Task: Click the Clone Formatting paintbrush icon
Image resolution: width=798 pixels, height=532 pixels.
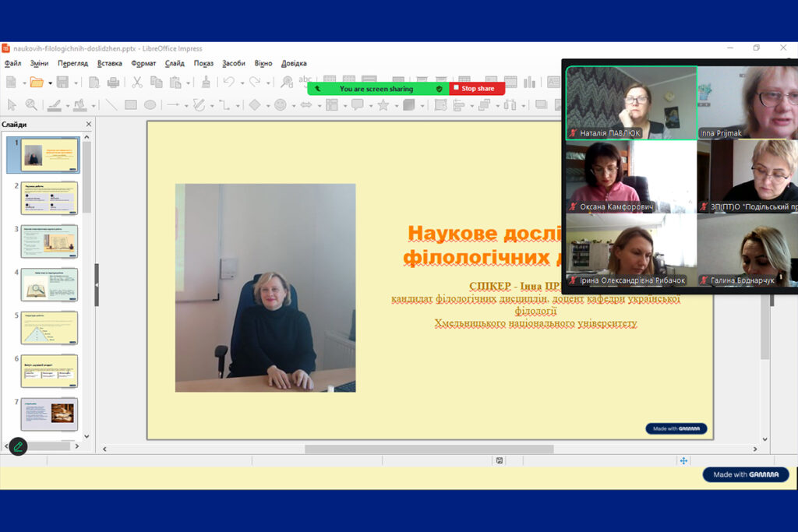Action: click(x=206, y=82)
